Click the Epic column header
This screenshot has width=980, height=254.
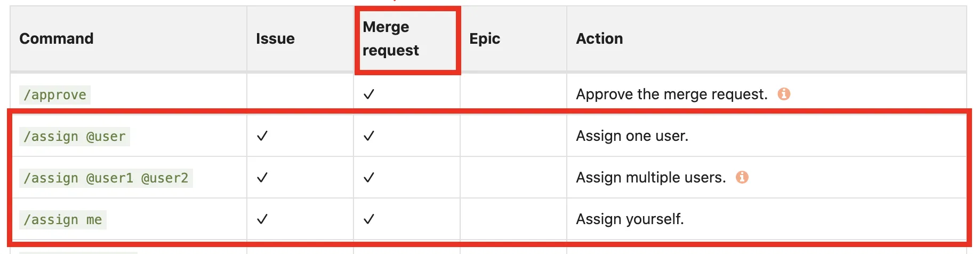pos(485,38)
